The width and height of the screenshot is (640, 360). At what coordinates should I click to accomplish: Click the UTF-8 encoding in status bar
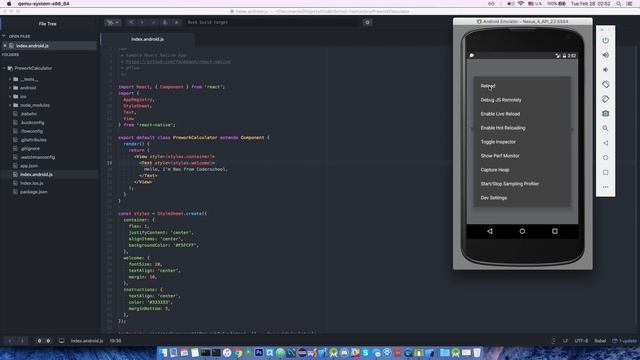[581, 341]
